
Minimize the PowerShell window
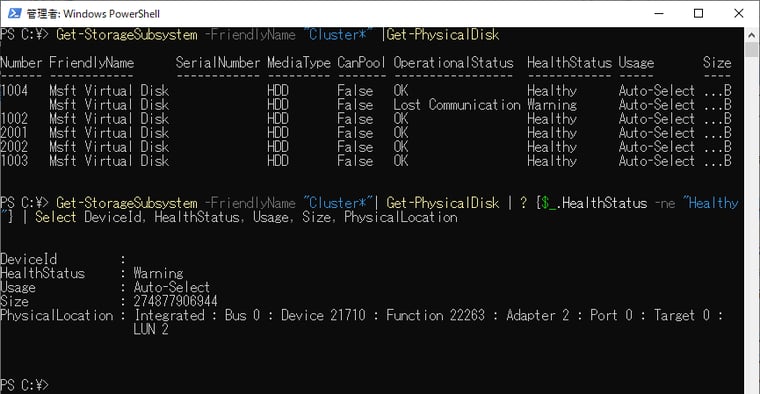click(659, 13)
